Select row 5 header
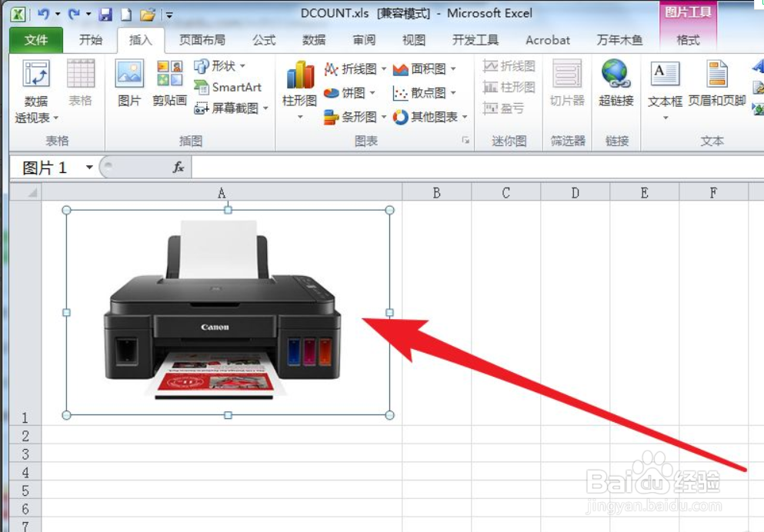The width and height of the screenshot is (764, 532). coord(25,490)
